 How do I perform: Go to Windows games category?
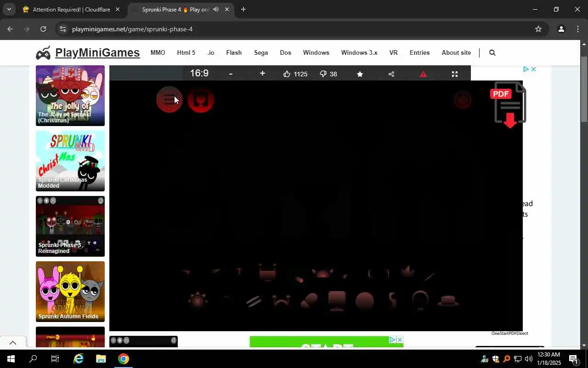pyautogui.click(x=316, y=52)
